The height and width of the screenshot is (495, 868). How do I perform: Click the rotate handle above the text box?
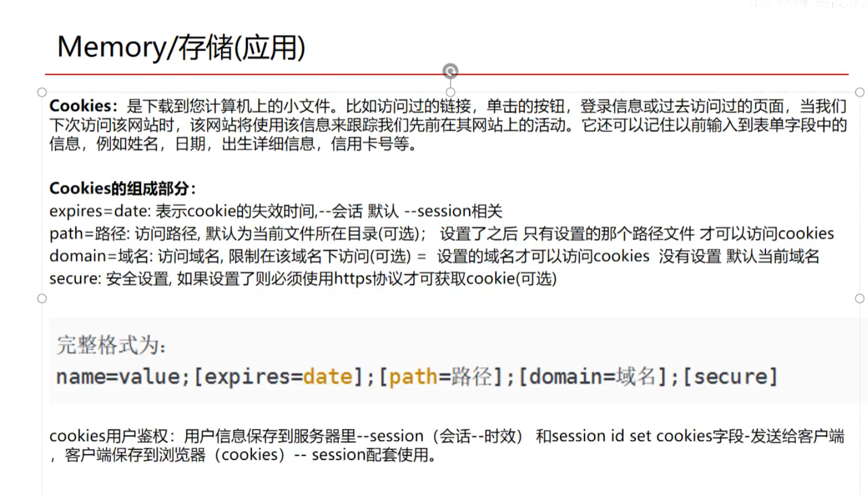(451, 72)
